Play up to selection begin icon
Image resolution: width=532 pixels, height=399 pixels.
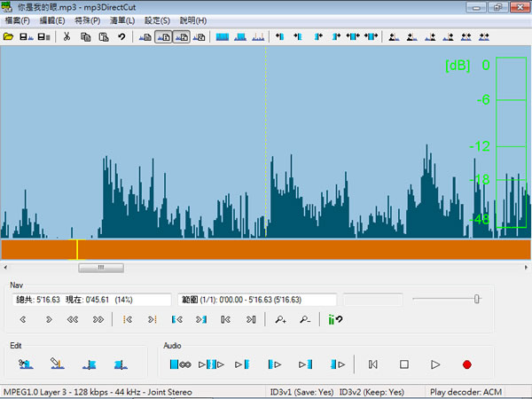242,364
